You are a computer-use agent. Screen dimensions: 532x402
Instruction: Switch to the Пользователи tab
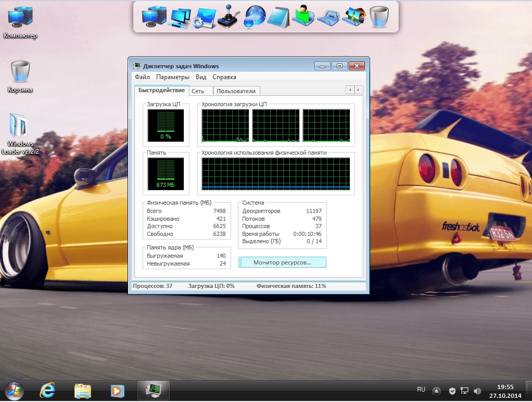(236, 91)
